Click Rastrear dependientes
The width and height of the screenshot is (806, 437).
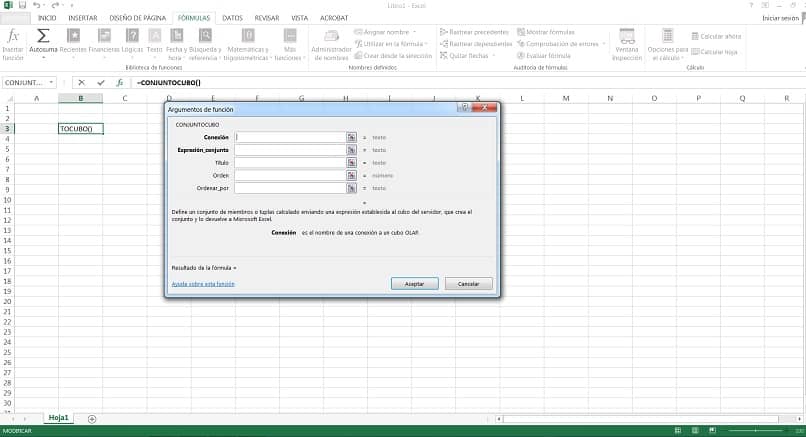coord(476,44)
